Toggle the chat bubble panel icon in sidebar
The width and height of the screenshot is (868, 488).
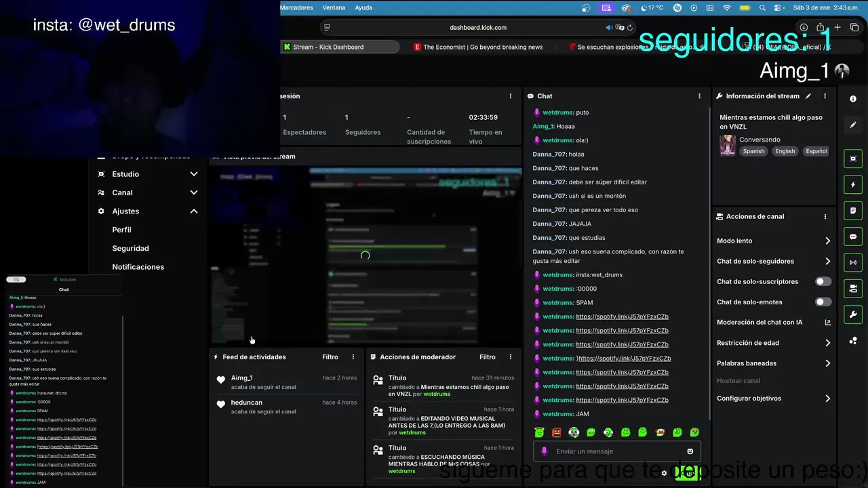(x=853, y=237)
